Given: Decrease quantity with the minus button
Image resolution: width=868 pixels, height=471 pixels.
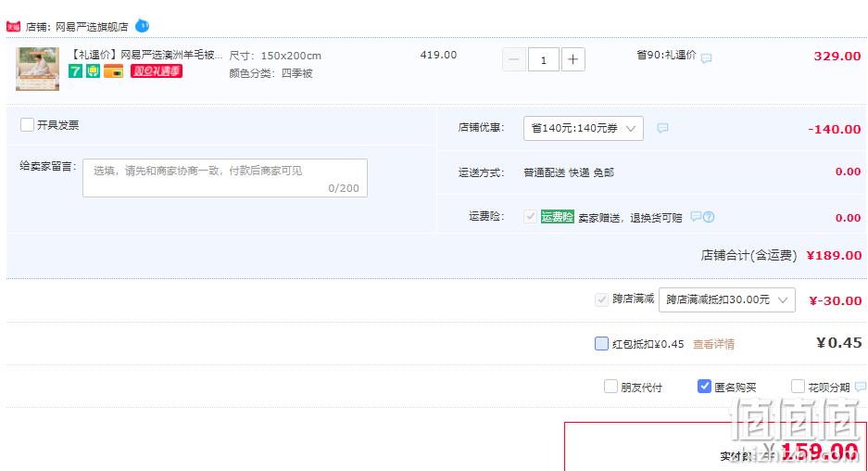Looking at the screenshot, I should [514, 59].
